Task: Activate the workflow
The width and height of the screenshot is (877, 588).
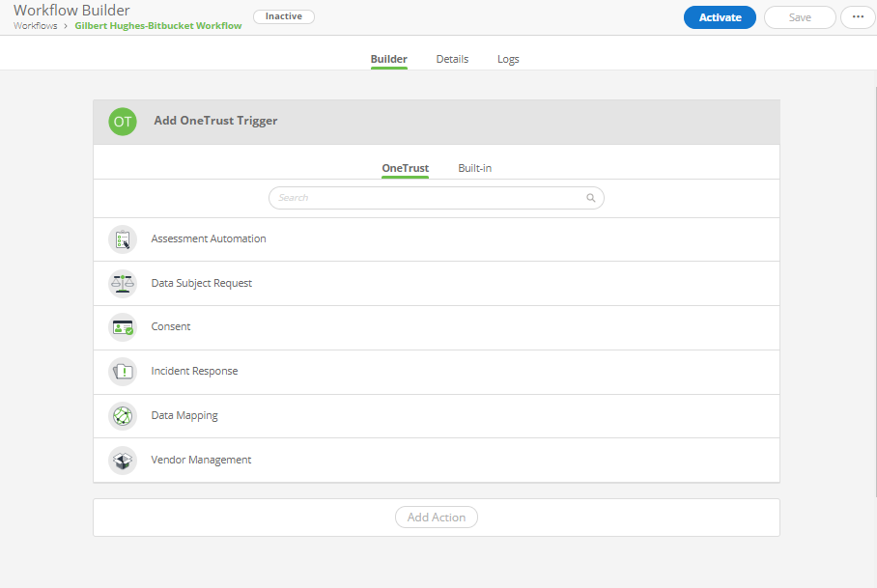Action: tap(720, 16)
